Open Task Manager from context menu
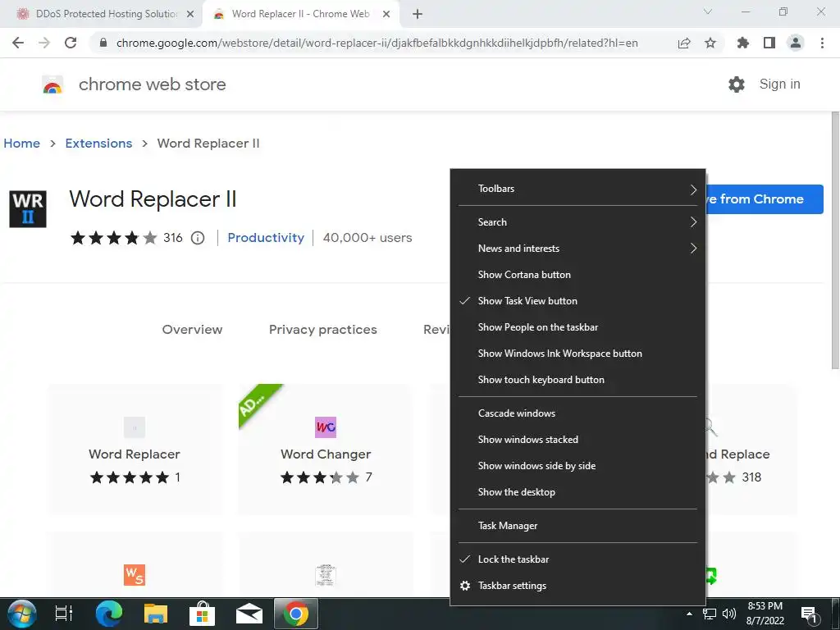 point(577,526)
